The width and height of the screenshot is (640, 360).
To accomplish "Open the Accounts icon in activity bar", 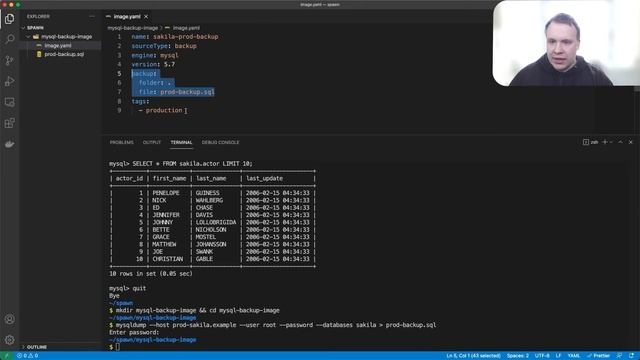I will (x=9, y=319).
